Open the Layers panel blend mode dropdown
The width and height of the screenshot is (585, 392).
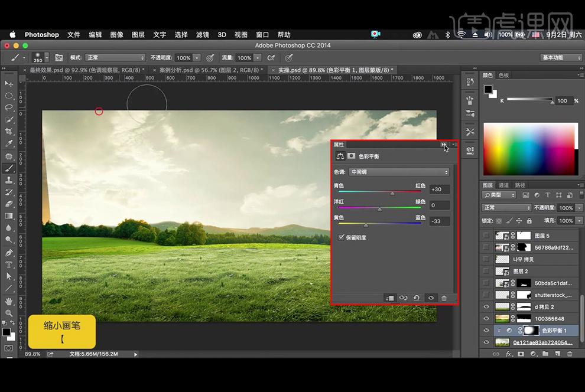click(506, 208)
